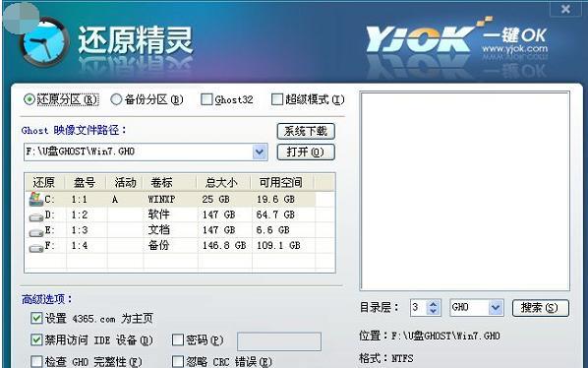Click the 高级选项 label
Viewport: 588px width, 368px height.
[x=46, y=299]
